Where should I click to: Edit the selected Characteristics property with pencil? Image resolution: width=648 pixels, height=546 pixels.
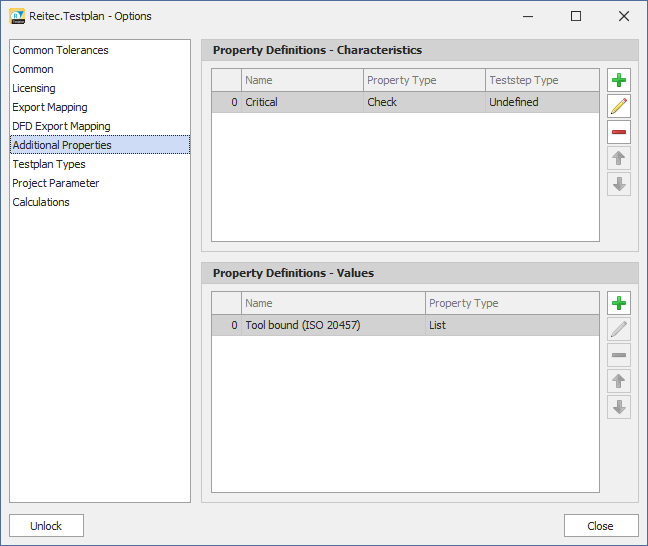click(x=619, y=107)
